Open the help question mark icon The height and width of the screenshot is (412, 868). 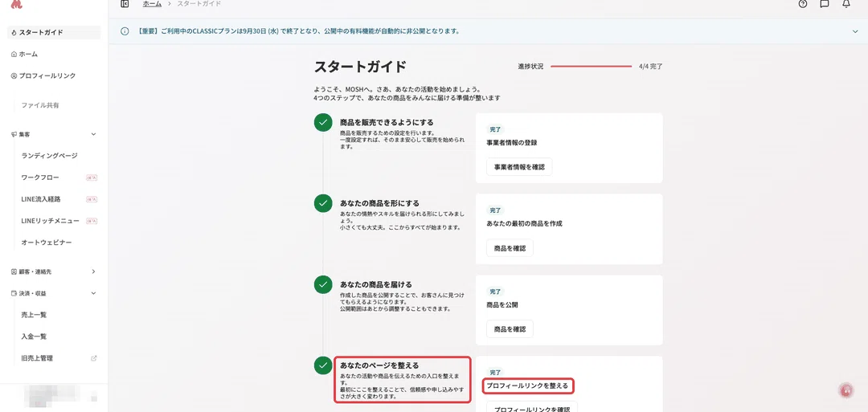pos(803,4)
